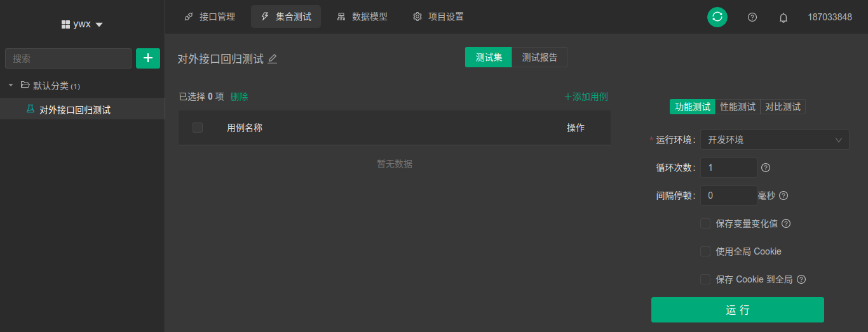Screen dimensions: 868x332
Task: Focus the 循环次数 input field
Action: [728, 168]
